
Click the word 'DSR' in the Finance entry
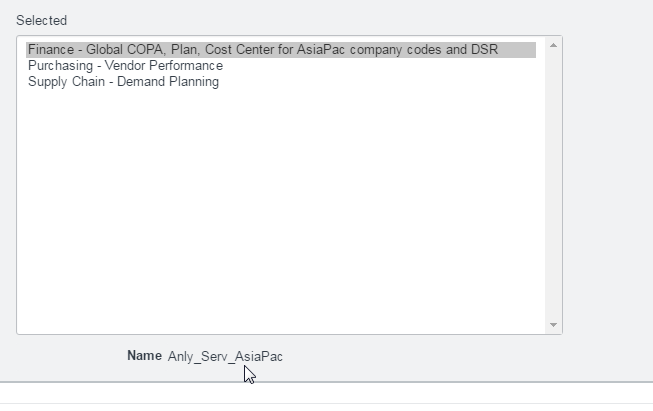tap(484, 50)
